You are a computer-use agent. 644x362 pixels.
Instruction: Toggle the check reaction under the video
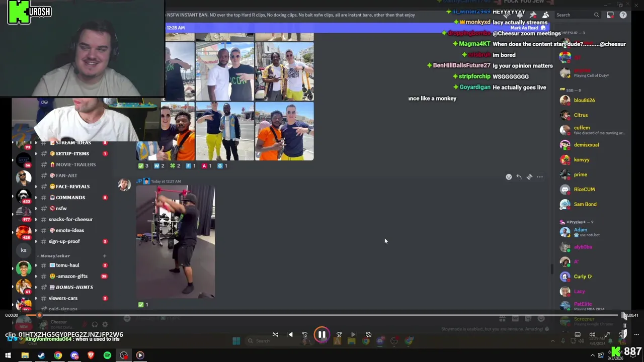[143, 304]
